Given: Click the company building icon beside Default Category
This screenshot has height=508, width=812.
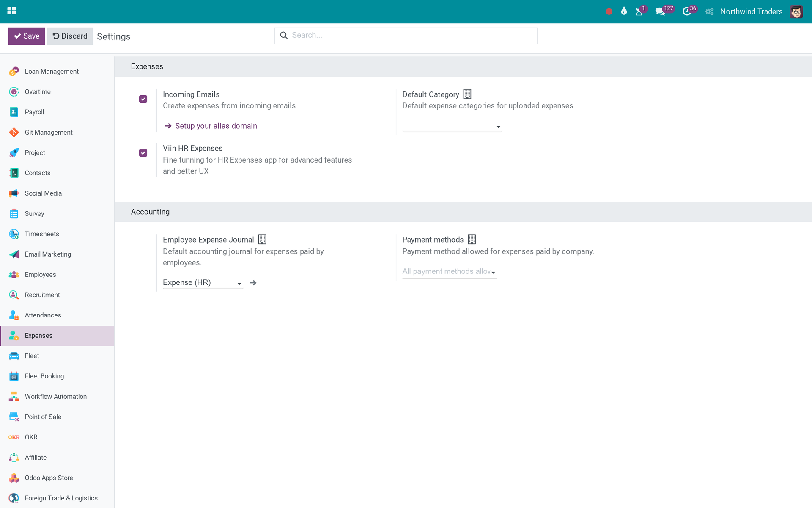Looking at the screenshot, I should [x=467, y=94].
